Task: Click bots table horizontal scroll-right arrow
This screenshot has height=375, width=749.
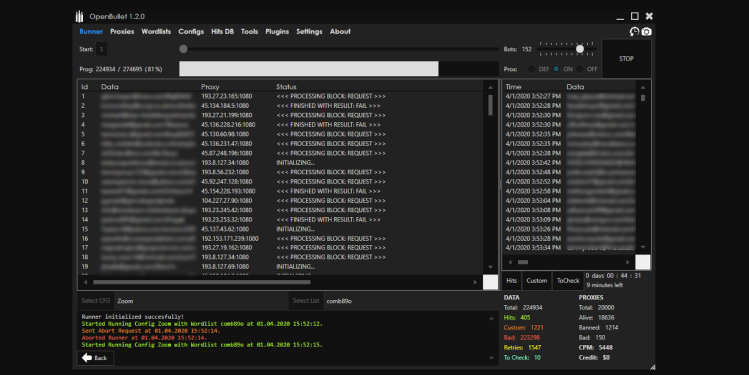Action: coord(475,282)
